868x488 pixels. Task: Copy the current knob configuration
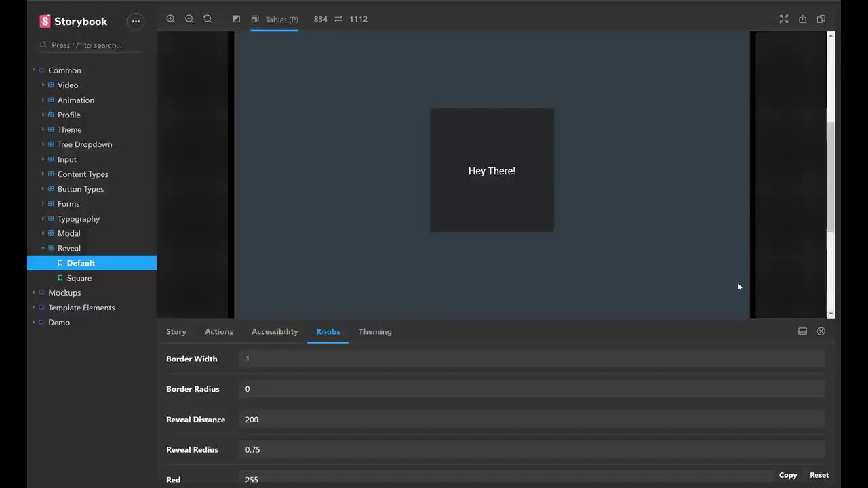coord(788,475)
